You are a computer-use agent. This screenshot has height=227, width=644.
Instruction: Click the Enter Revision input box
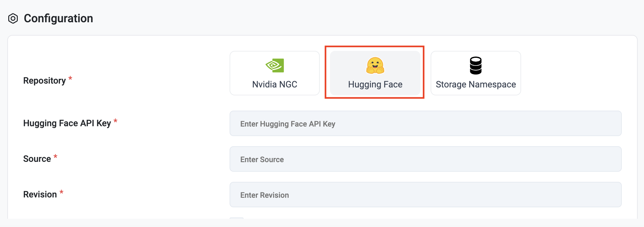(x=425, y=195)
